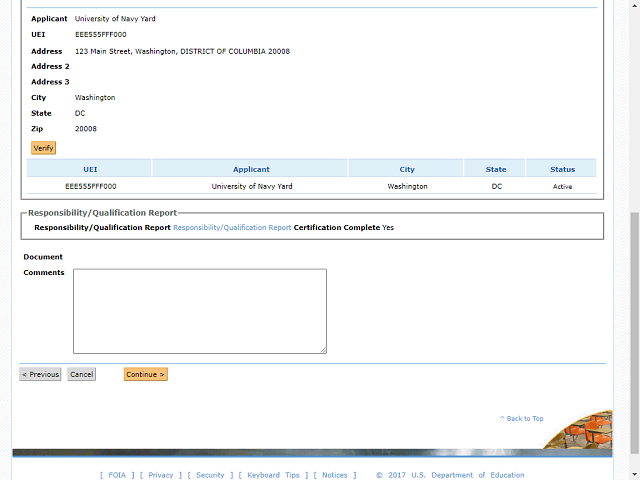Click the scrollbar down arrow
This screenshot has height=480, width=640.
[x=634, y=475]
